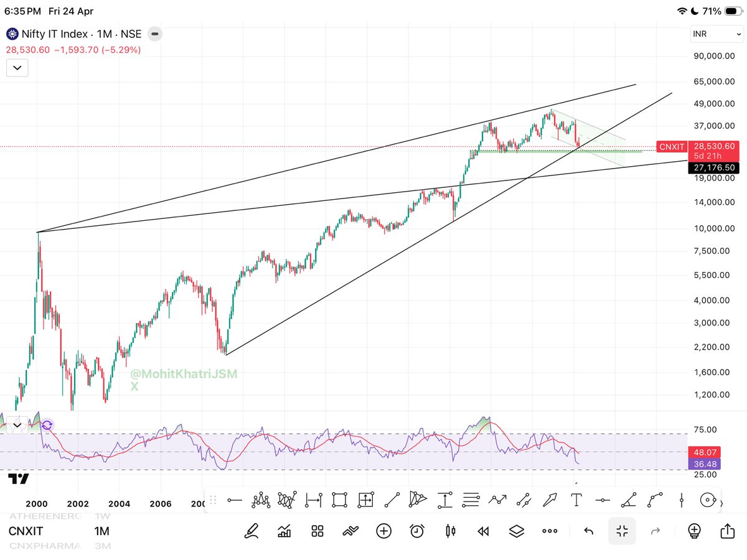747x560 pixels.
Task: Select the price range measure tool
Action: pyautogui.click(x=444, y=500)
